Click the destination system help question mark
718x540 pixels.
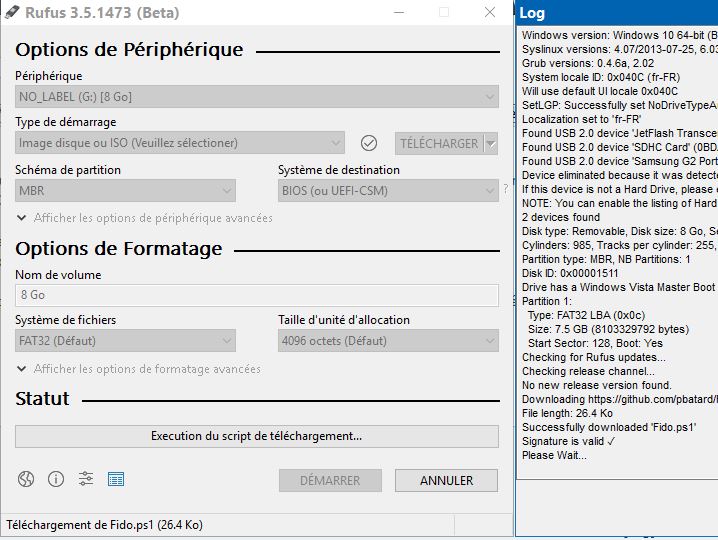(506, 189)
